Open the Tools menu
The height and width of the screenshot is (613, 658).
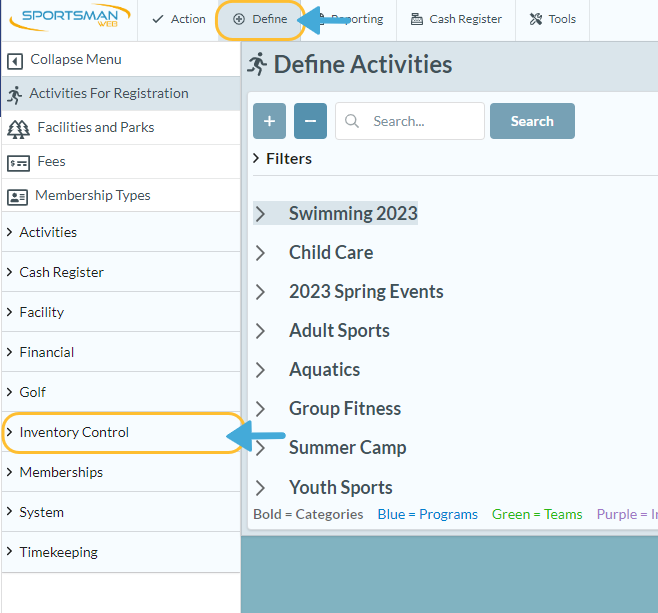pyautogui.click(x=552, y=19)
